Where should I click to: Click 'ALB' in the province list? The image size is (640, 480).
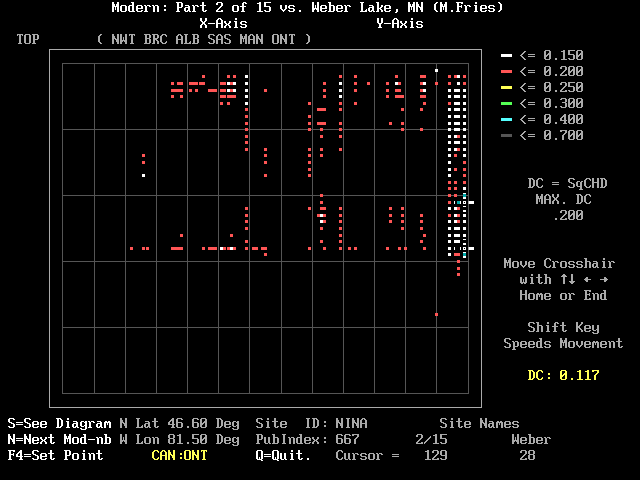pyautogui.click(x=187, y=40)
